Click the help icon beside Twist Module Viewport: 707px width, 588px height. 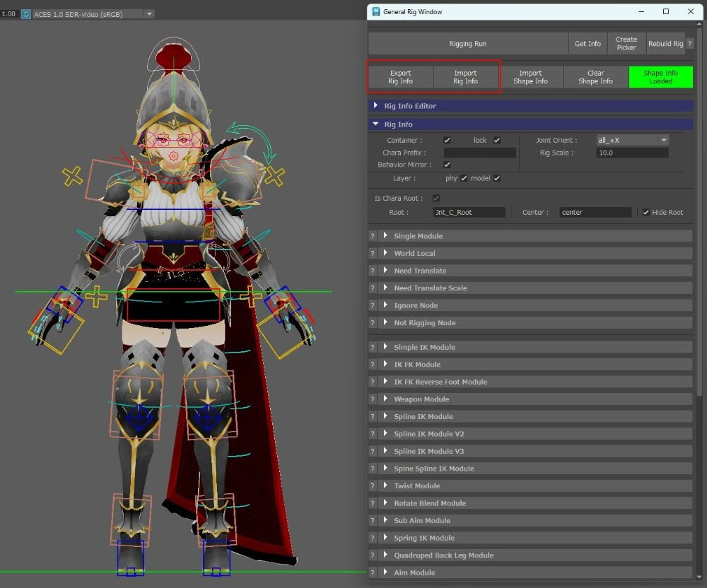[373, 486]
